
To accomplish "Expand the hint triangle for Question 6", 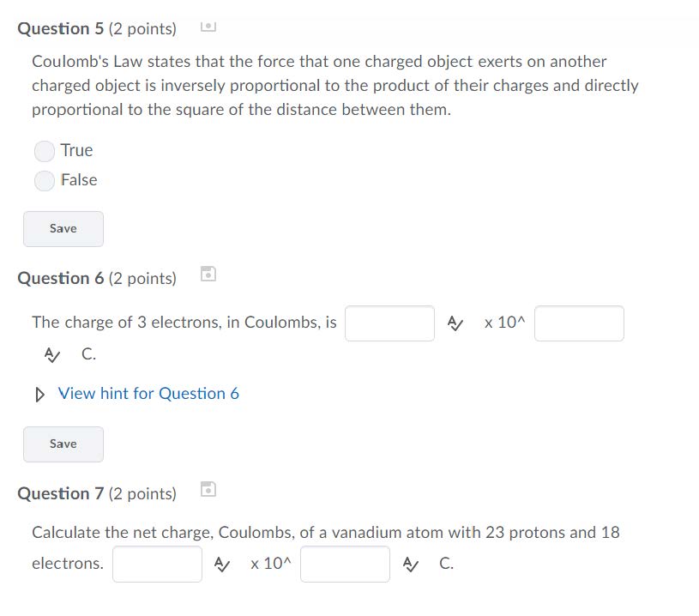I will (40, 395).
